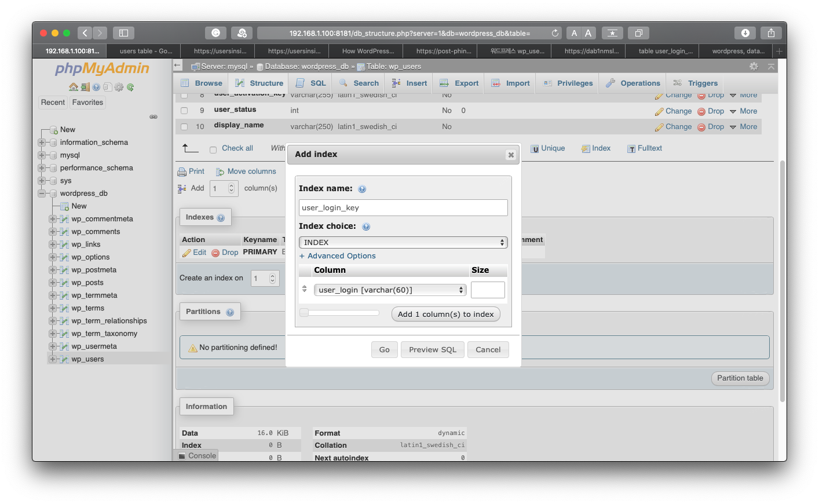Toggle the Check all checkbox

click(x=213, y=150)
